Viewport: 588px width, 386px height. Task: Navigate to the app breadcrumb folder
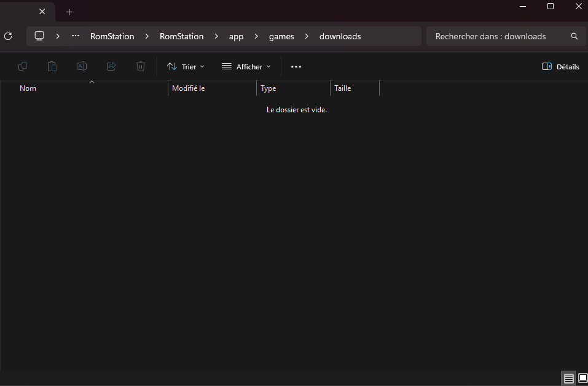point(236,36)
